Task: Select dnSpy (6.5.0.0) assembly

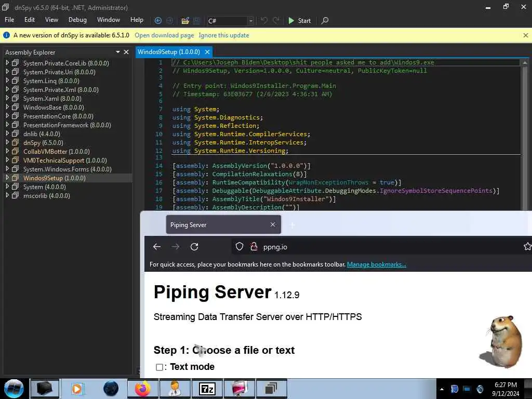Action: click(x=43, y=142)
